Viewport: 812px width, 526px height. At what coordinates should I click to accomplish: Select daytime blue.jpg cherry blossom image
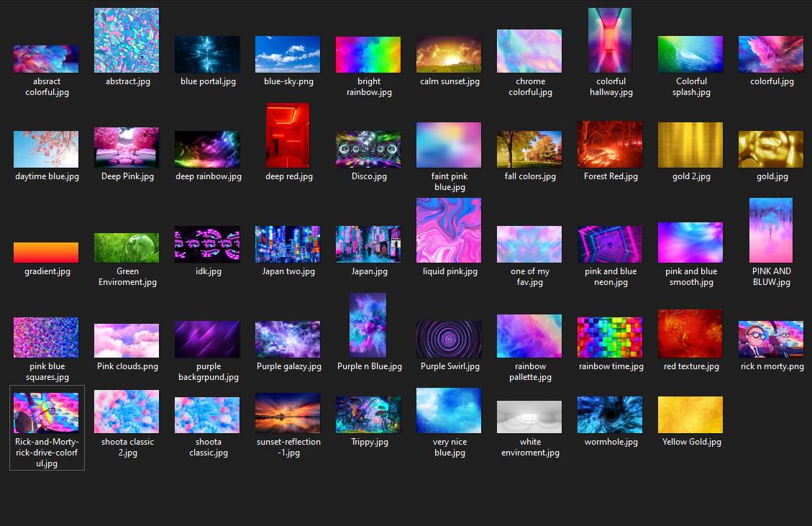point(46,149)
